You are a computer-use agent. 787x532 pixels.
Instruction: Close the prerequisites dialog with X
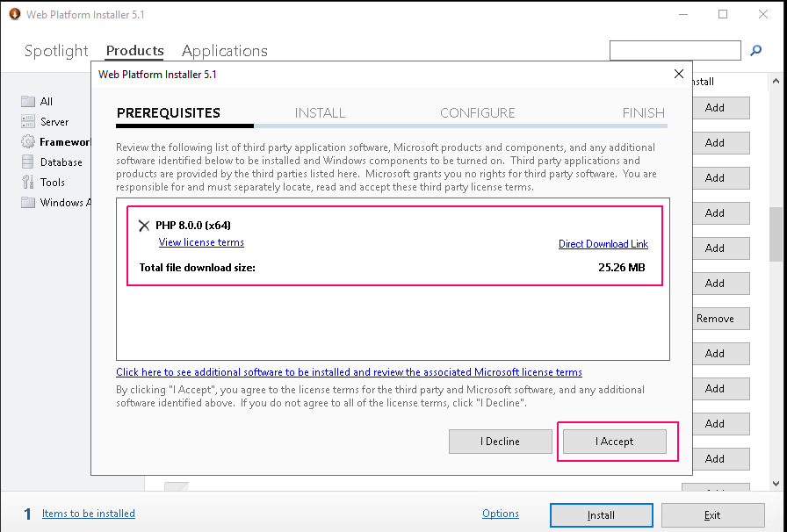click(679, 74)
